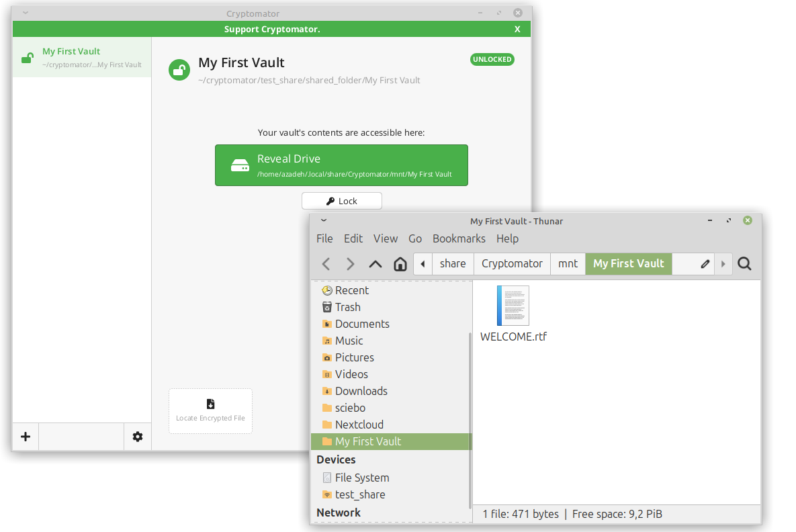The image size is (796, 532).
Task: Click the green unlocked vault icon beside title
Action: 179,70
